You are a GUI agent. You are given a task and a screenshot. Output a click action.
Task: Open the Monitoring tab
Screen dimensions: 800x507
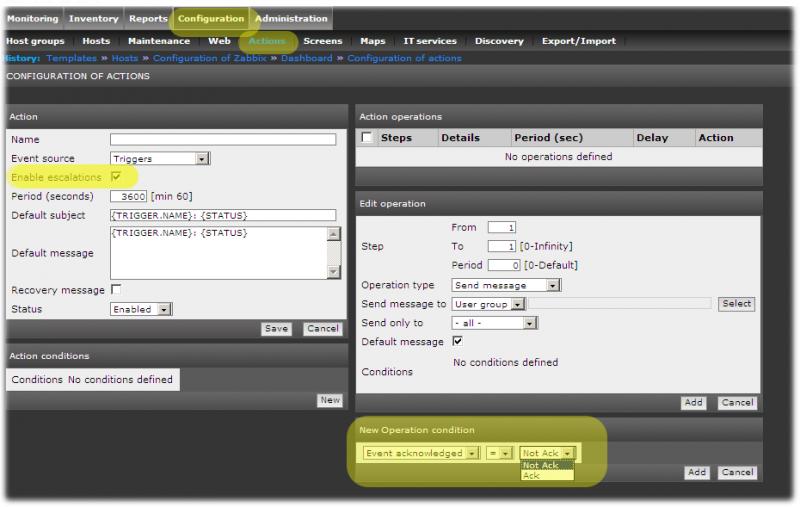point(33,18)
